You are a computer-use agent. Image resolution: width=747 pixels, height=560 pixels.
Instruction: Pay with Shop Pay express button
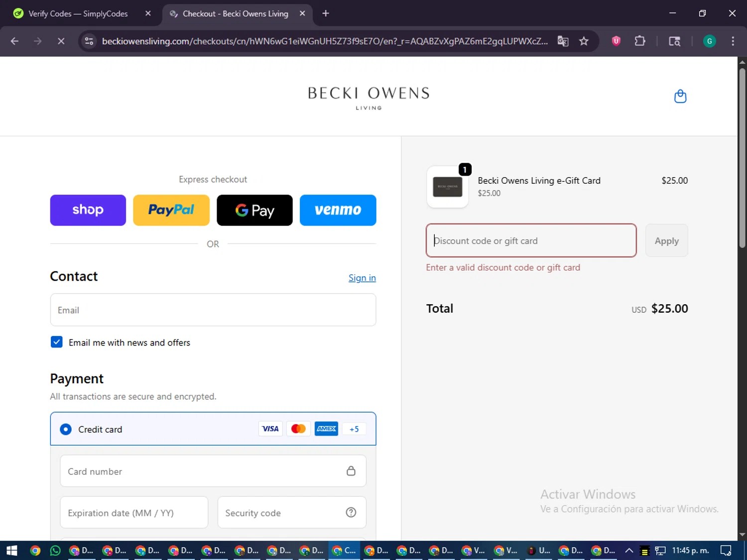pyautogui.click(x=88, y=210)
